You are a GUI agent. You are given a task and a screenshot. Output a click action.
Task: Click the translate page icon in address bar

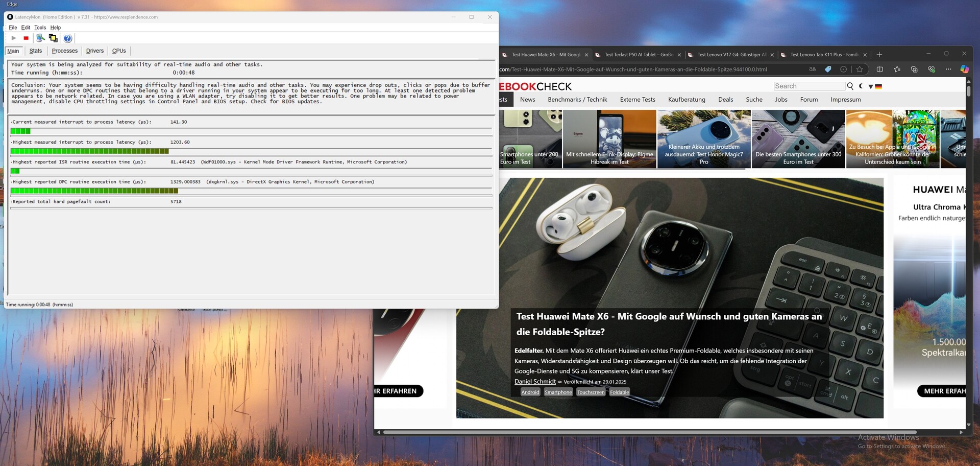813,69
